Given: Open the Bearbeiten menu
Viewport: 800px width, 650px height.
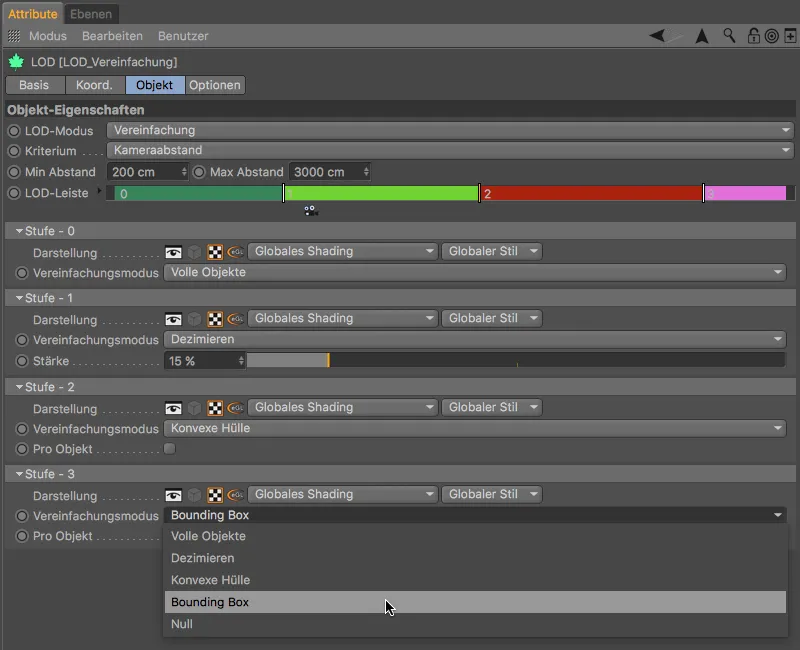Looking at the screenshot, I should point(112,36).
